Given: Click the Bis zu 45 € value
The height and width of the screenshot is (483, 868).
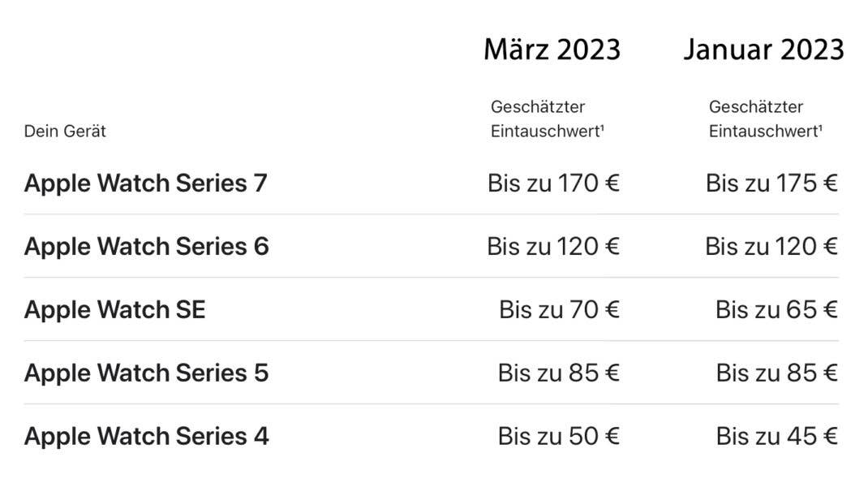Looking at the screenshot, I should coord(776,436).
